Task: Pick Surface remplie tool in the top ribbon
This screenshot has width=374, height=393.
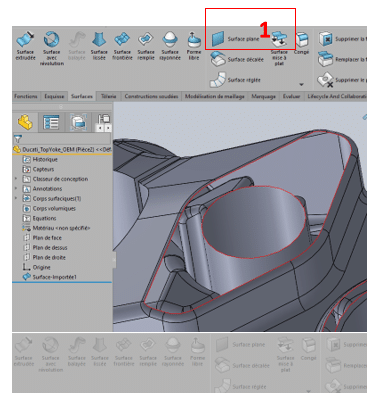Action: 146,46
